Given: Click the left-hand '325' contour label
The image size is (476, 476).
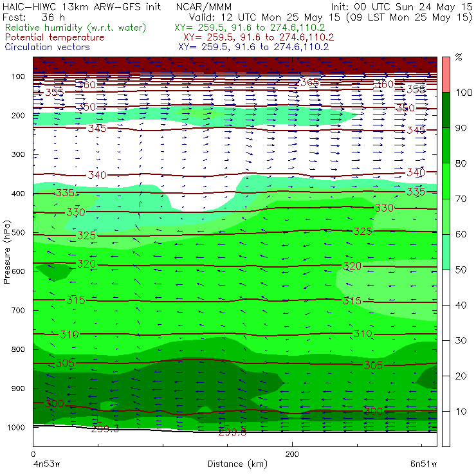Looking at the screenshot, I should pyautogui.click(x=87, y=235).
